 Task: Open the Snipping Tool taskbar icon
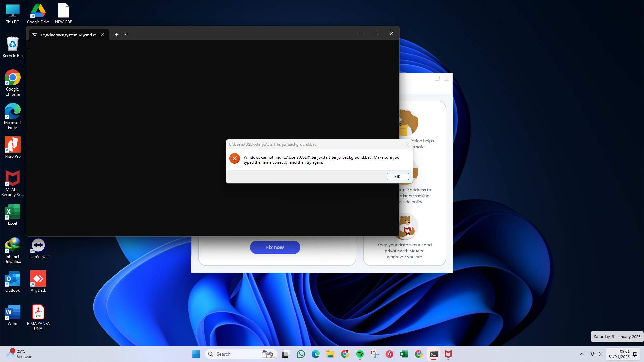click(x=375, y=354)
